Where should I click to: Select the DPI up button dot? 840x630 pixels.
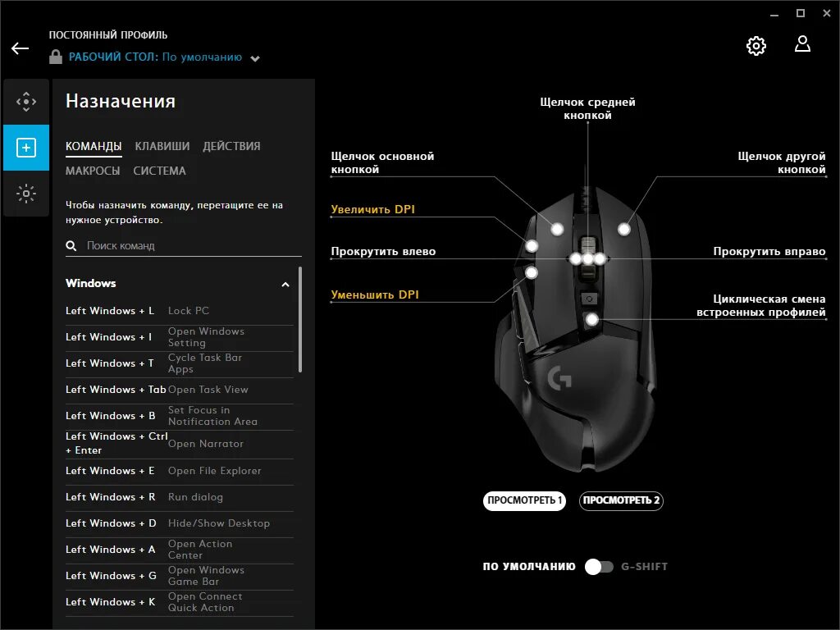pos(532,246)
